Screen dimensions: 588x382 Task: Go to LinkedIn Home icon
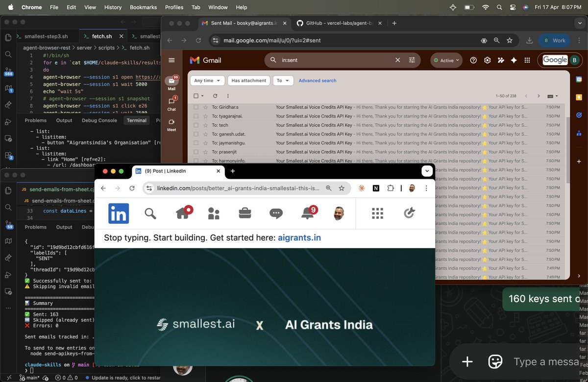pyautogui.click(x=183, y=213)
